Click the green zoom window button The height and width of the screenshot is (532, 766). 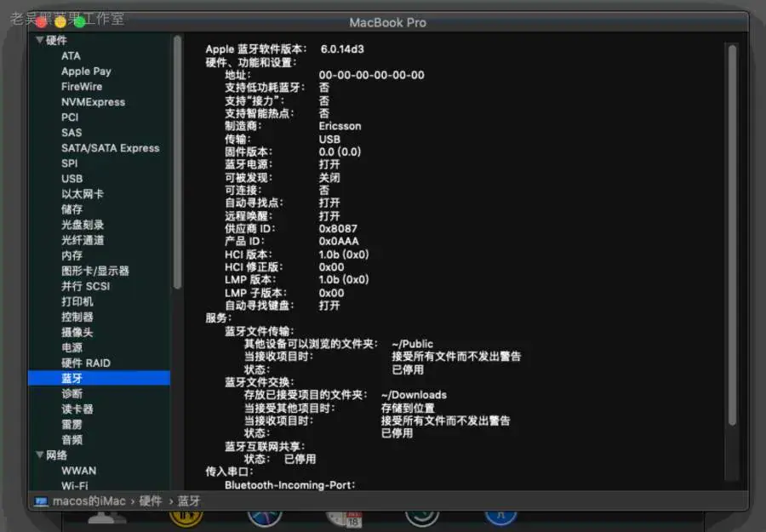pyautogui.click(x=80, y=22)
